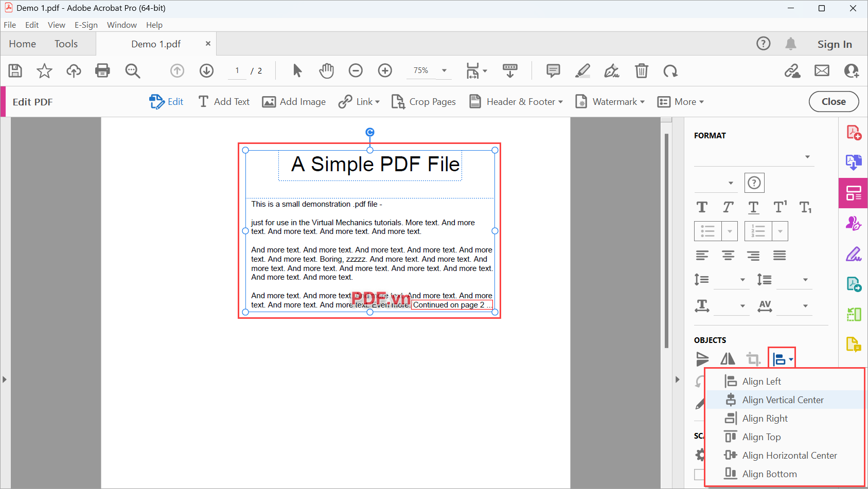The height and width of the screenshot is (489, 868).
Task: Choose the arrow selection tool
Action: click(297, 70)
